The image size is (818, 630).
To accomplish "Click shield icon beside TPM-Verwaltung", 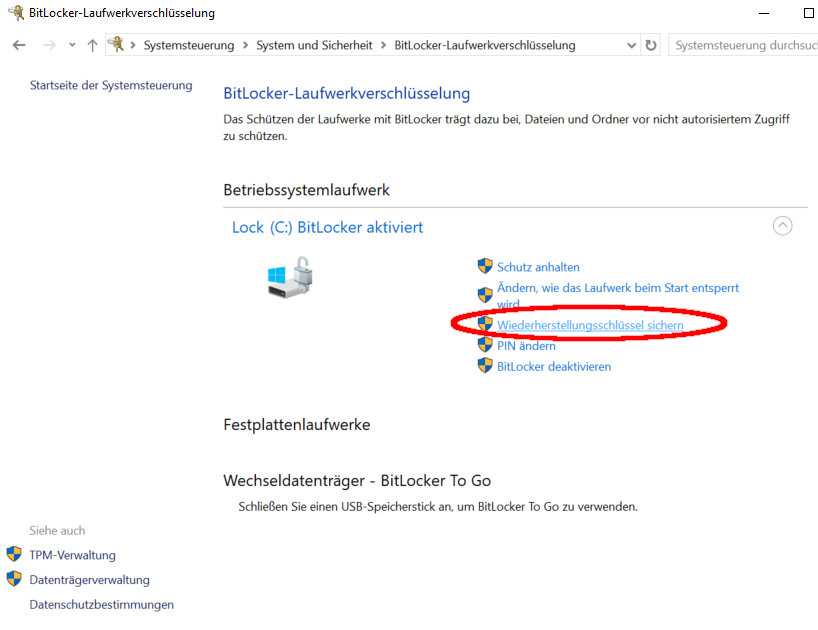I will [14, 554].
